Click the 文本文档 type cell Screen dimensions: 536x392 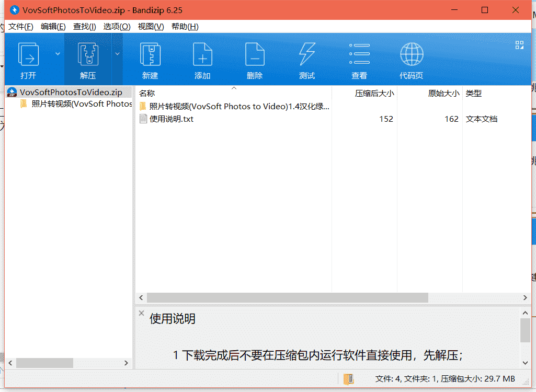click(x=481, y=119)
